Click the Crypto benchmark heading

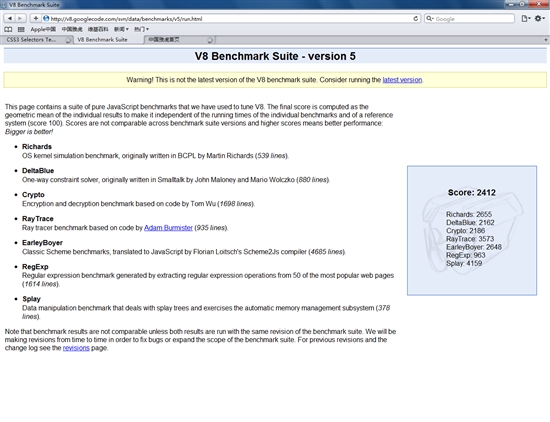[x=33, y=195]
